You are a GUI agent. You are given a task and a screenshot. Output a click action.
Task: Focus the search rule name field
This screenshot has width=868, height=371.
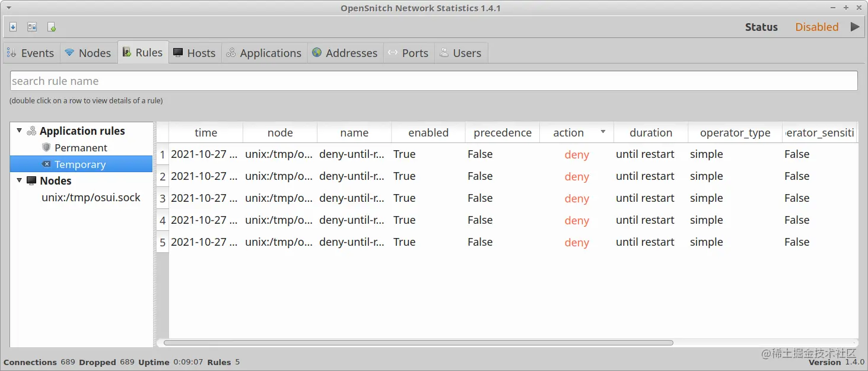click(434, 81)
